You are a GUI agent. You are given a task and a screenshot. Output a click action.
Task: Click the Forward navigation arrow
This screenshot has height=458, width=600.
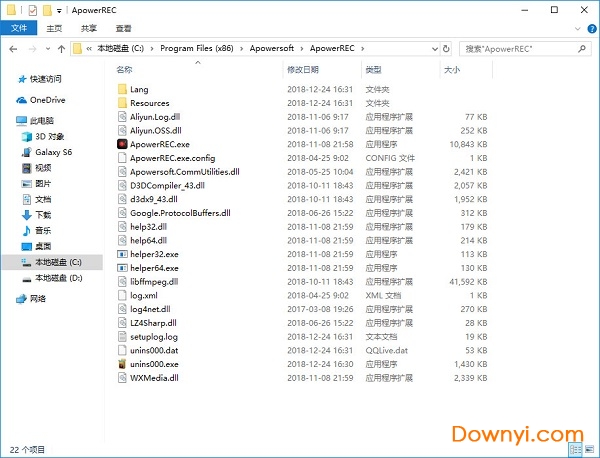[x=33, y=49]
